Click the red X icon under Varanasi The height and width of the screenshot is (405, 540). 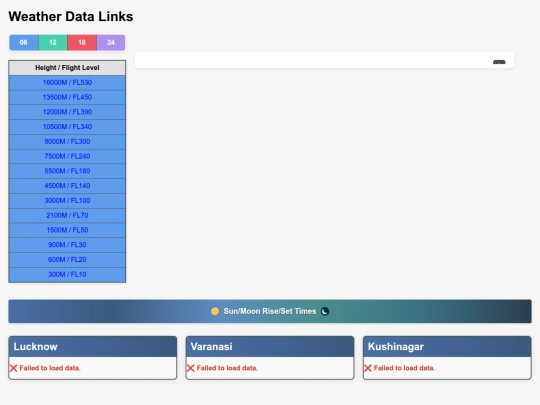(x=190, y=368)
